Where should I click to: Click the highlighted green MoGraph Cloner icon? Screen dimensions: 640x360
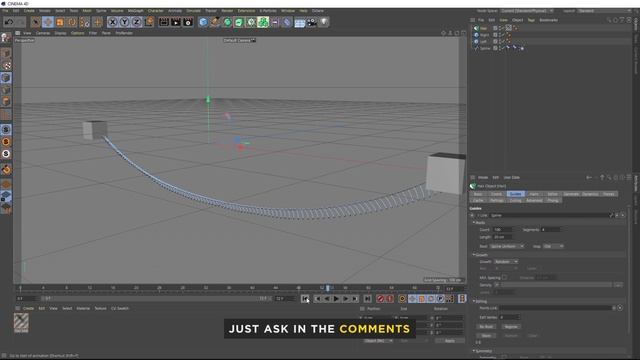pyautogui.click(x=263, y=22)
